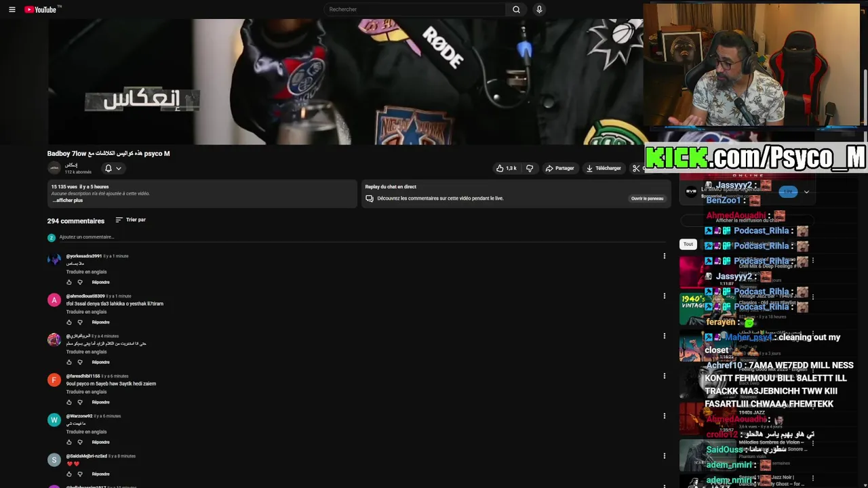This screenshot has height=488, width=868.
Task: Click the Partager share button
Action: pyautogui.click(x=560, y=168)
